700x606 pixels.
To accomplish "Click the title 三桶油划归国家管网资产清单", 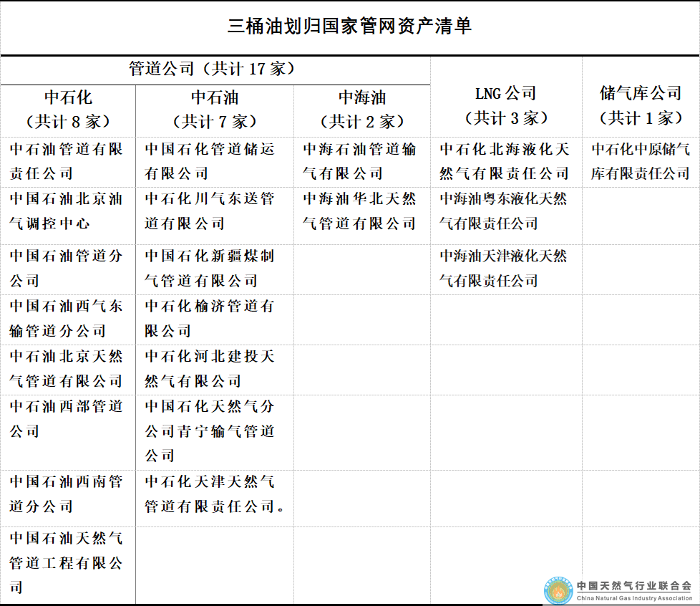I will pos(349,26).
